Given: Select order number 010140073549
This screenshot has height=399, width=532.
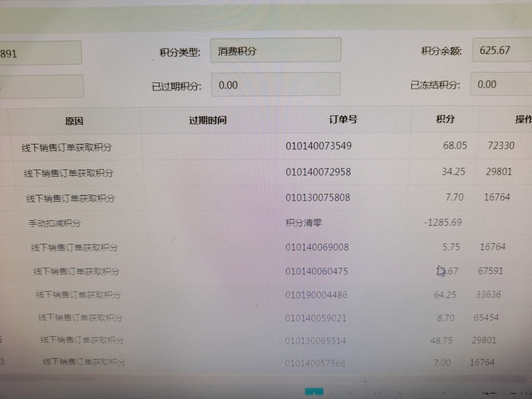Looking at the screenshot, I should click(318, 146).
